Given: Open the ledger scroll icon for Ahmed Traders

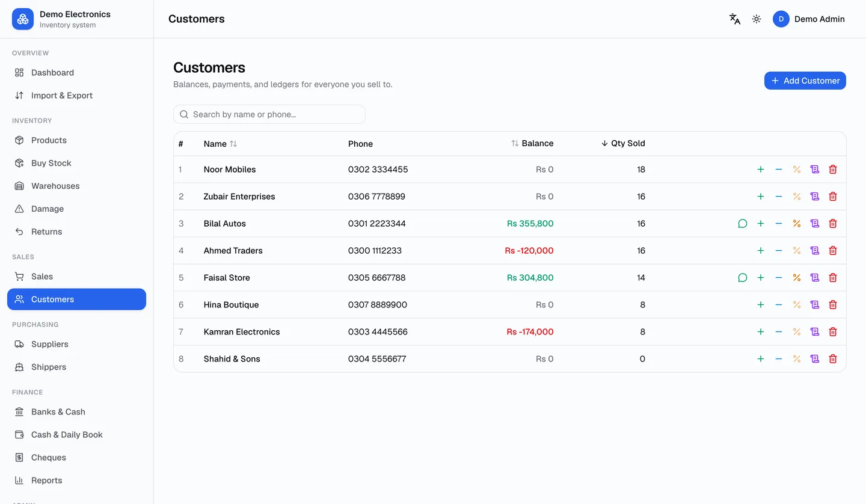Looking at the screenshot, I should [815, 251].
